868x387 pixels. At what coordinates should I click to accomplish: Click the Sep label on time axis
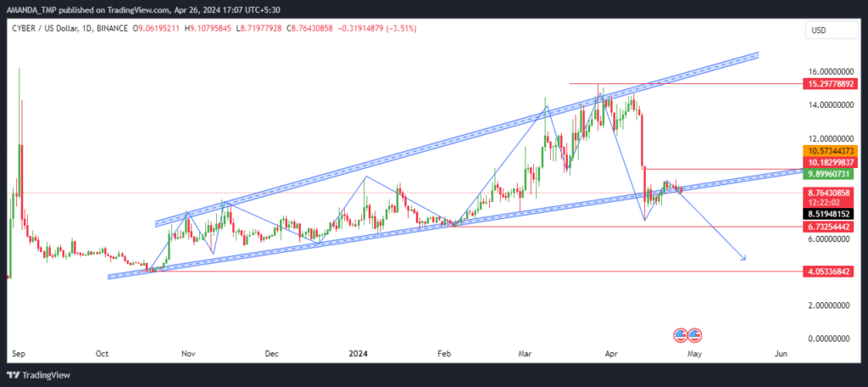(19, 353)
